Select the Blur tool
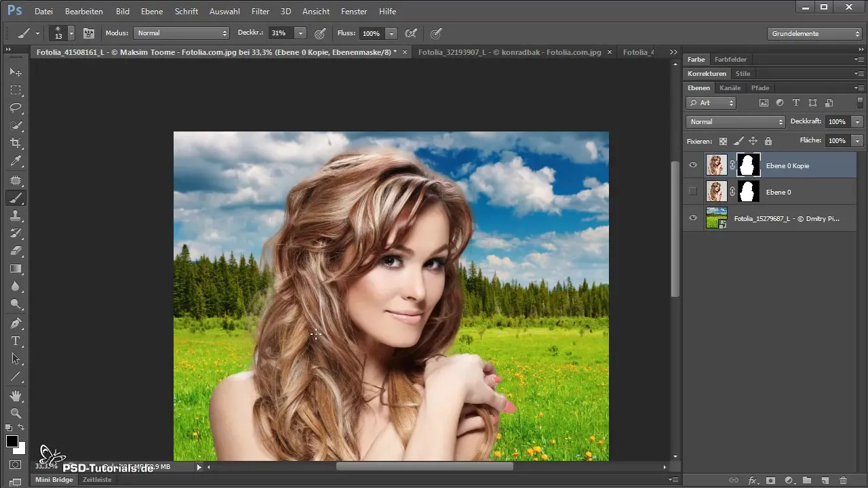 tap(16, 286)
